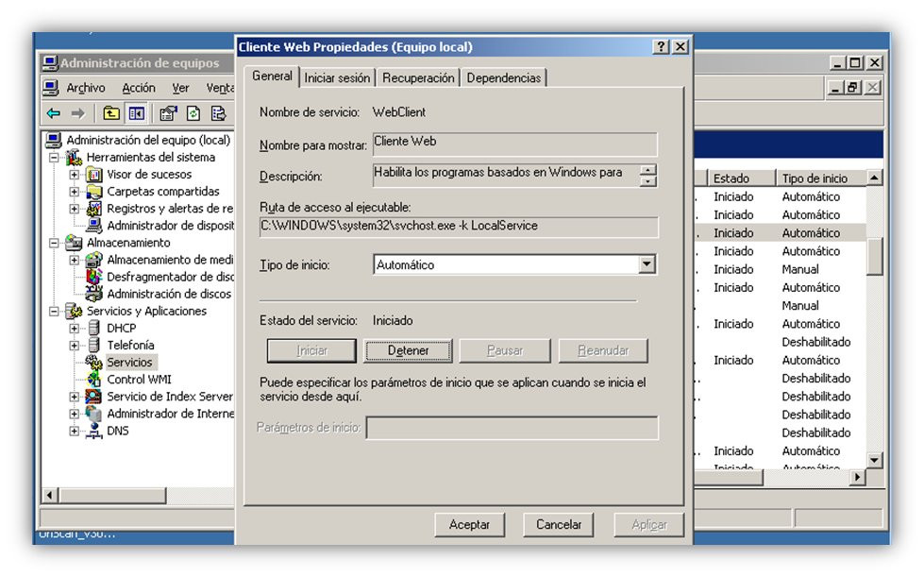Open the Properties toolbar icon
This screenshot has height=577, width=924.
point(168,113)
